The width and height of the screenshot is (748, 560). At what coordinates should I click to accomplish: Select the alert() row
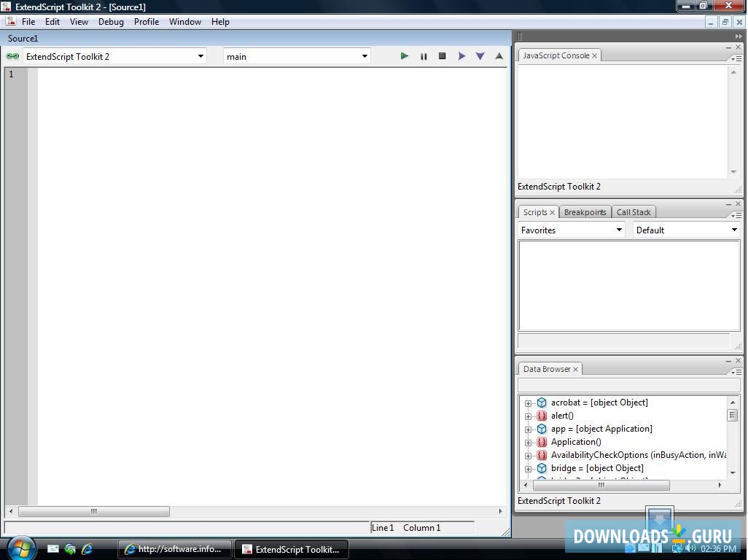click(x=562, y=416)
